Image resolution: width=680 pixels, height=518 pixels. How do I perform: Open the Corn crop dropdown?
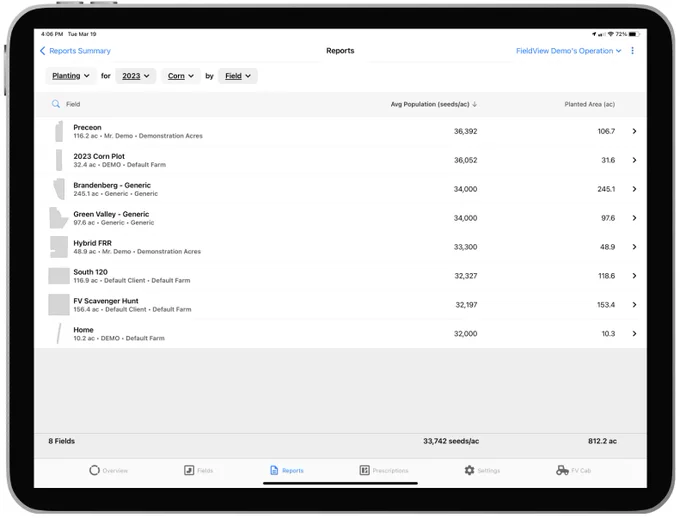click(180, 76)
